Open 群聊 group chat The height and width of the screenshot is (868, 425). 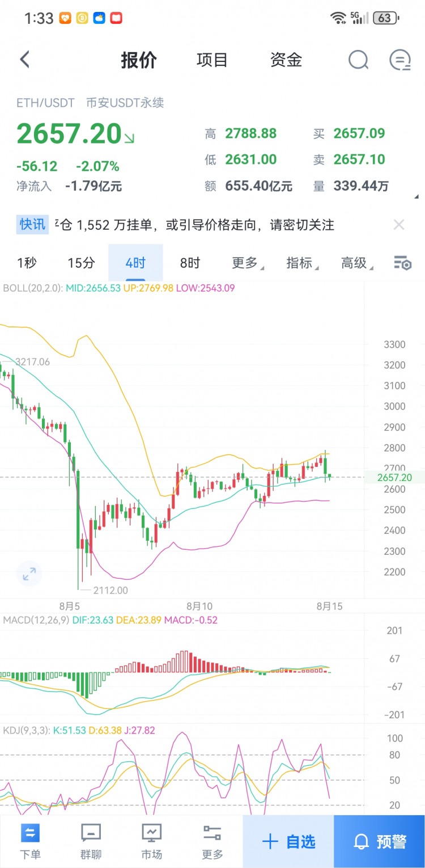pyautogui.click(x=91, y=840)
